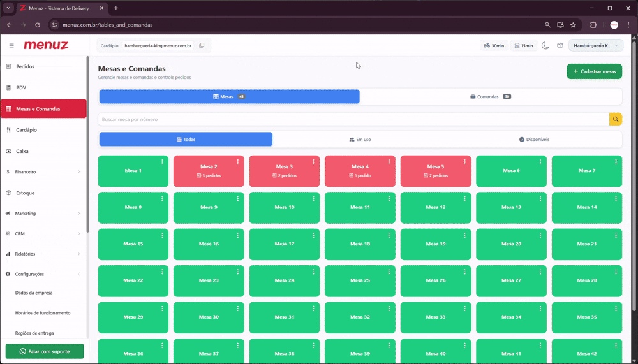Open Regiões de entrega settings
638x364 pixels.
(34, 333)
